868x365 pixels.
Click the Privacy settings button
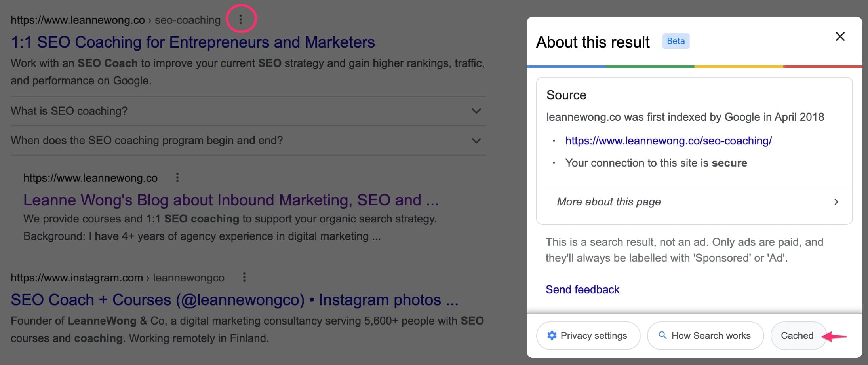click(588, 335)
